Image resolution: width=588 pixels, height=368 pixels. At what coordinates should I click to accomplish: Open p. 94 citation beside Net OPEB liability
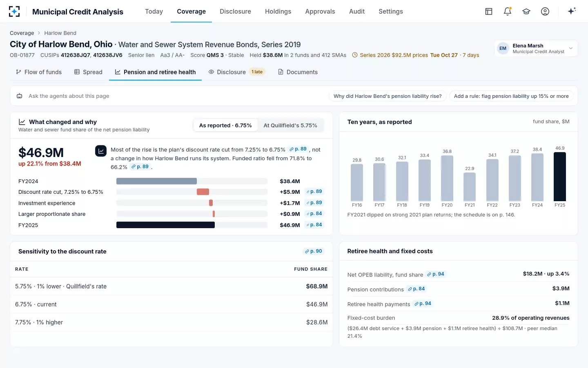tap(436, 274)
